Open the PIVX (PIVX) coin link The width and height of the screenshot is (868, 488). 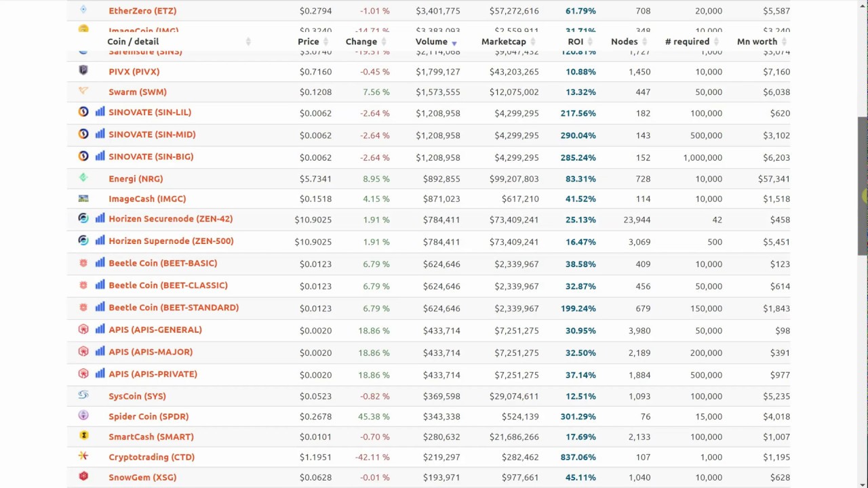[134, 71]
